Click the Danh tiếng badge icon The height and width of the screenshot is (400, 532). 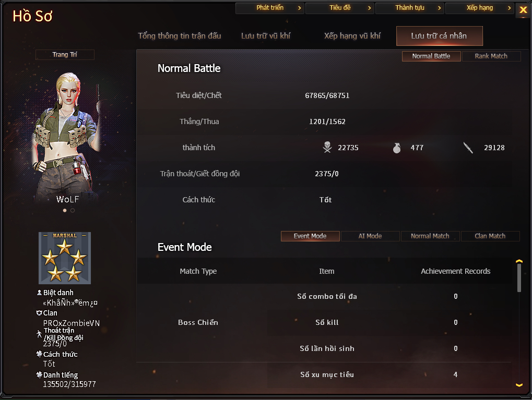(39, 374)
